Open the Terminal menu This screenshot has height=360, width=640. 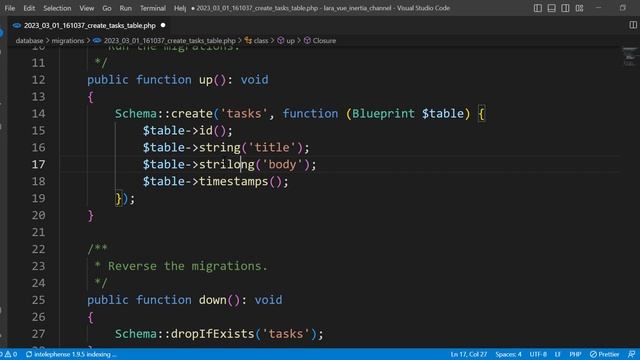(x=153, y=8)
